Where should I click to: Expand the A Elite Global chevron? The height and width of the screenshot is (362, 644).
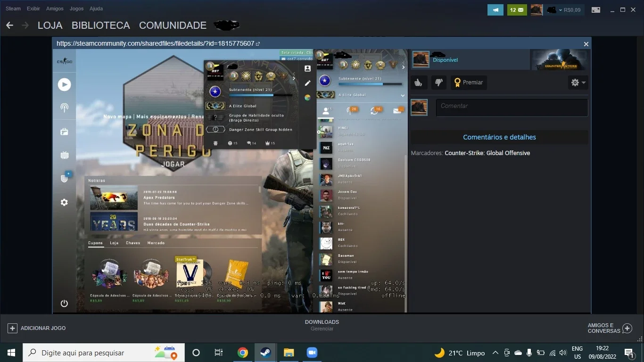(403, 95)
